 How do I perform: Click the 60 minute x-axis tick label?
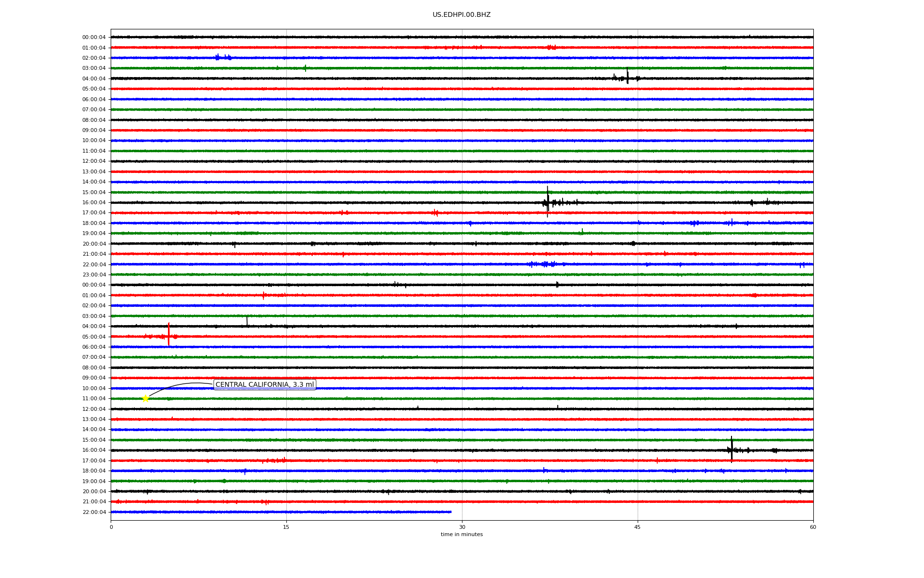click(812, 527)
